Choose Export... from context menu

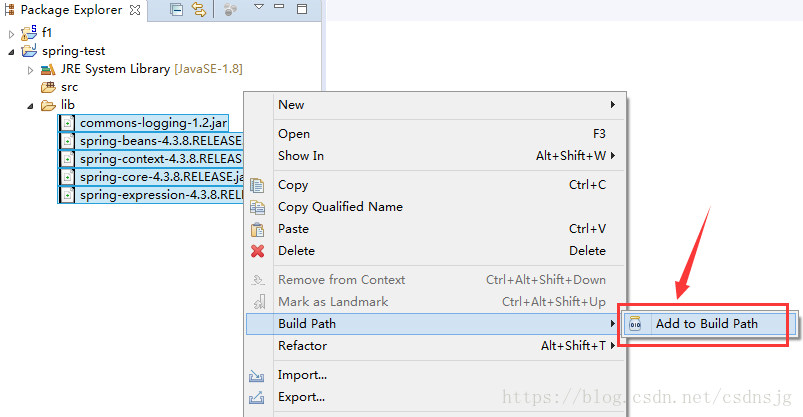(435, 397)
